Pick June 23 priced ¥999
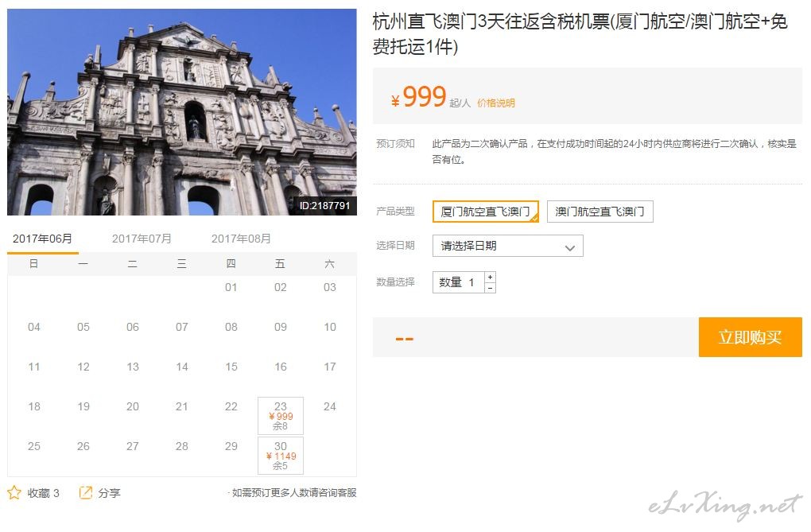 click(x=281, y=416)
